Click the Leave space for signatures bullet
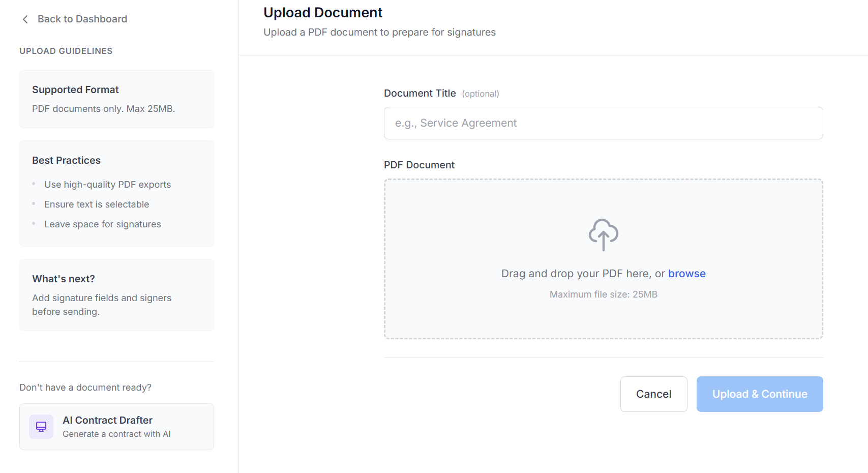This screenshot has width=868, height=473. (x=102, y=224)
